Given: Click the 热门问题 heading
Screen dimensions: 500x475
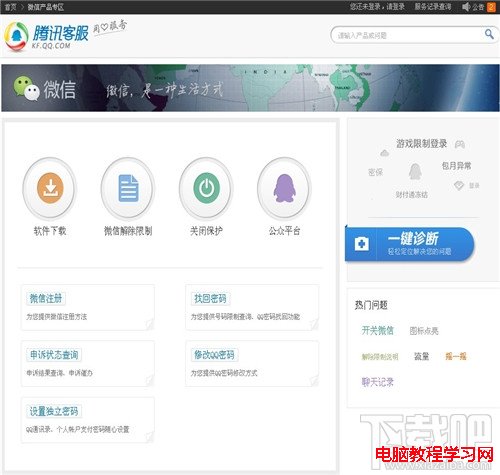Looking at the screenshot, I should [x=371, y=305].
